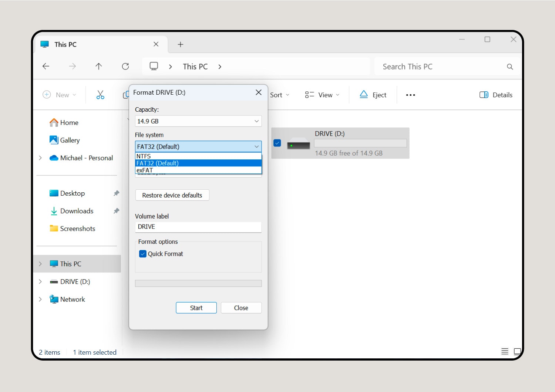Click the DRIVE (D:) drive icon
This screenshot has width=555, height=392.
(x=298, y=143)
